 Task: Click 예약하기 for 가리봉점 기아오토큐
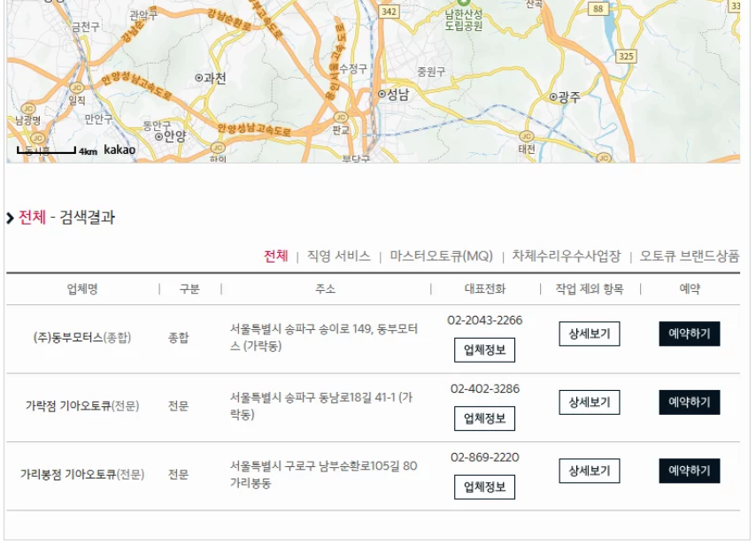click(x=690, y=471)
